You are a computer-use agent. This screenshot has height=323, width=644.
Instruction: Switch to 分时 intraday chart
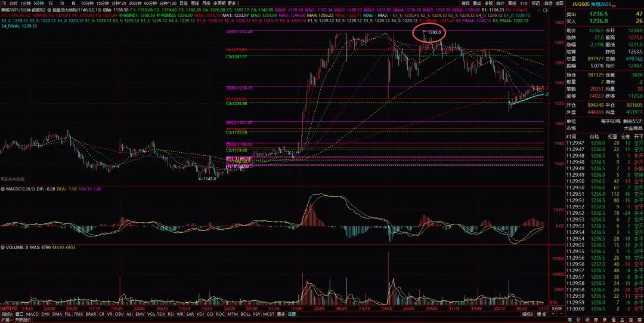point(14,4)
